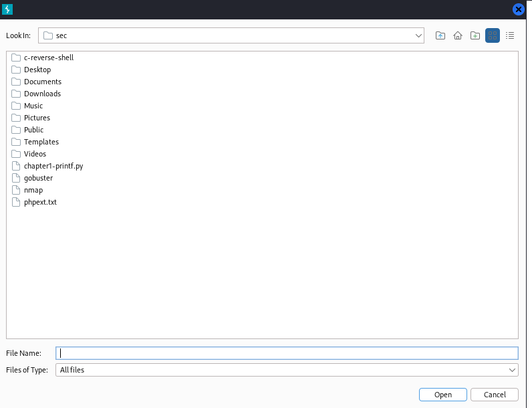Viewport: 532px width, 408px height.
Task: Create a new folder
Action: click(475, 35)
